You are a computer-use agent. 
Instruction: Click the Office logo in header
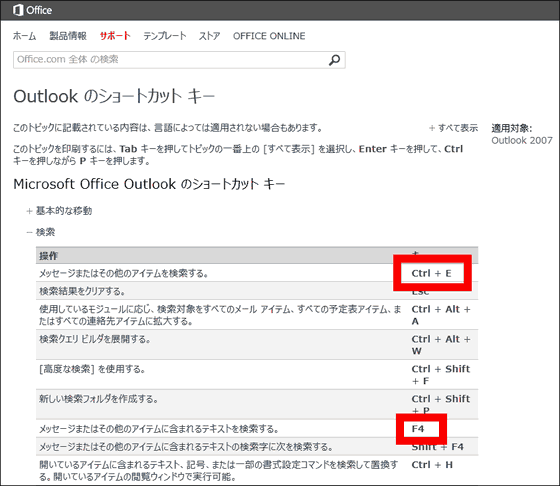pyautogui.click(x=32, y=10)
